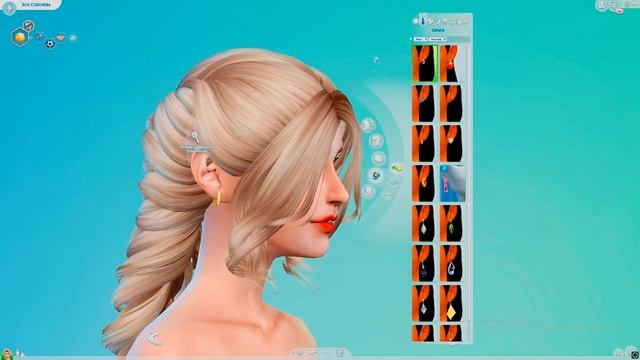640x360 pixels.
Task: Choose the green leaf dangle earring
Action: pyautogui.click(x=451, y=223)
